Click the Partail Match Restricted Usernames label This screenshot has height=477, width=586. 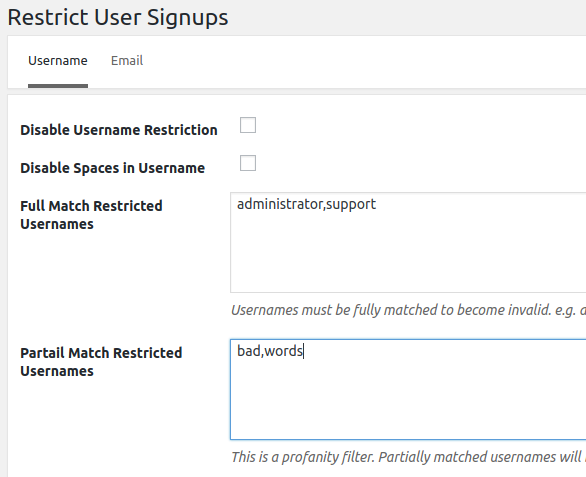point(101,362)
